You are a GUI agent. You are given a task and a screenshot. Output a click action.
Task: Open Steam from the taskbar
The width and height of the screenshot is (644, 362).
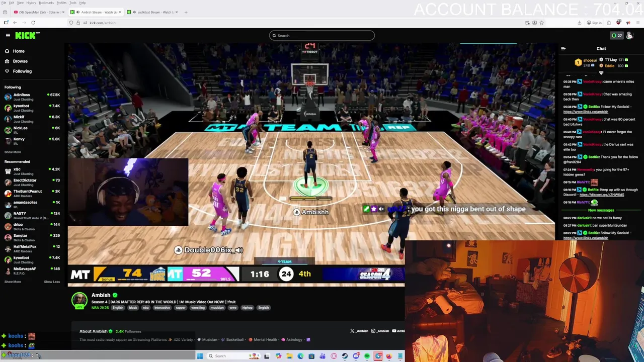(x=345, y=356)
